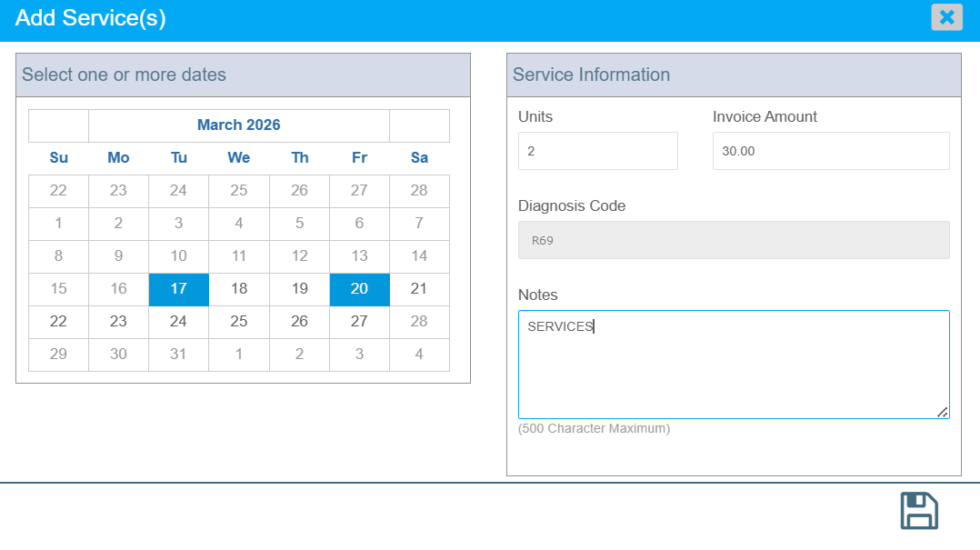The image size is (980, 550).
Task: Close the Add Service(s) dialog
Action: tap(946, 17)
